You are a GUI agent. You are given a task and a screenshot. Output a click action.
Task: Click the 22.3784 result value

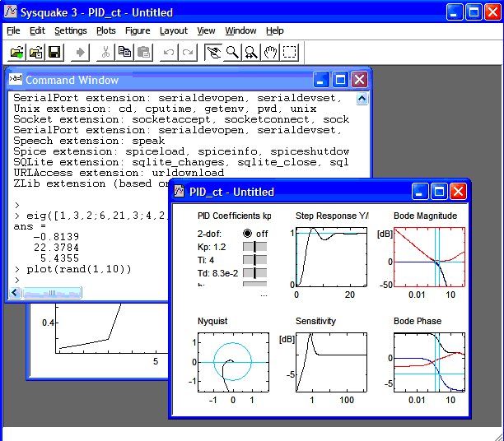coord(56,248)
